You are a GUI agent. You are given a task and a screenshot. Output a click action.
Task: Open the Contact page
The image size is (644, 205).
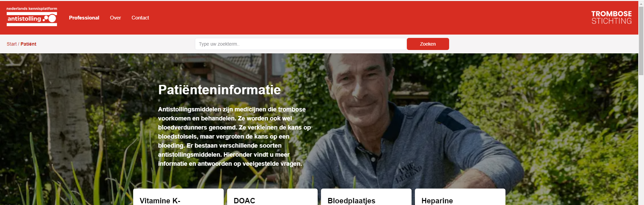point(140,18)
